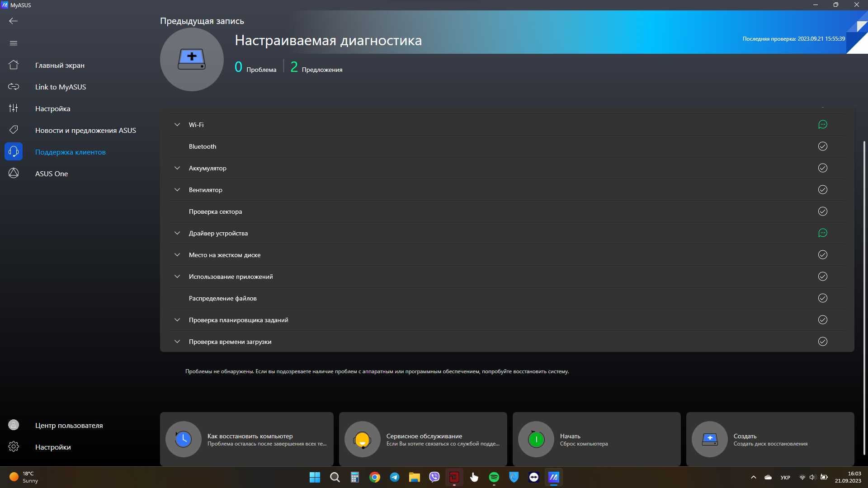The height and width of the screenshot is (488, 868).
Task: Click the diagnostics list vertical scrollbar
Action: [864, 298]
